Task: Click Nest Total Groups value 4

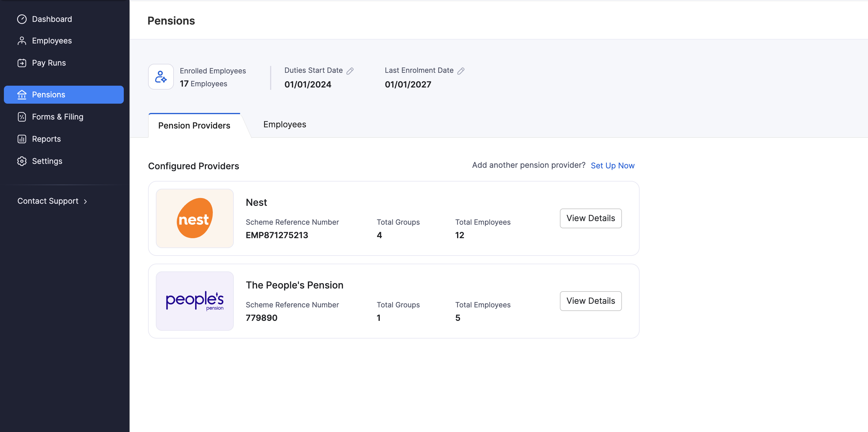Action: point(379,235)
